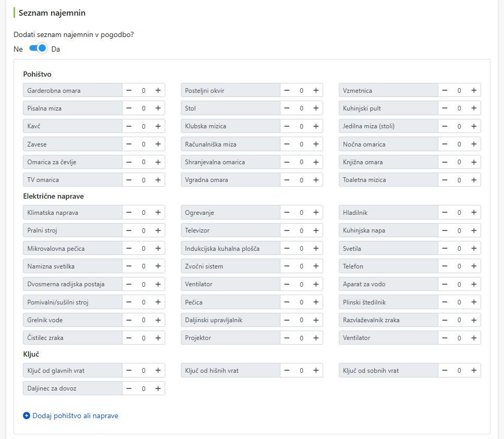Image resolution: width=504 pixels, height=439 pixels.
Task: Add one Hladilnik using plus icon
Action: click(474, 212)
